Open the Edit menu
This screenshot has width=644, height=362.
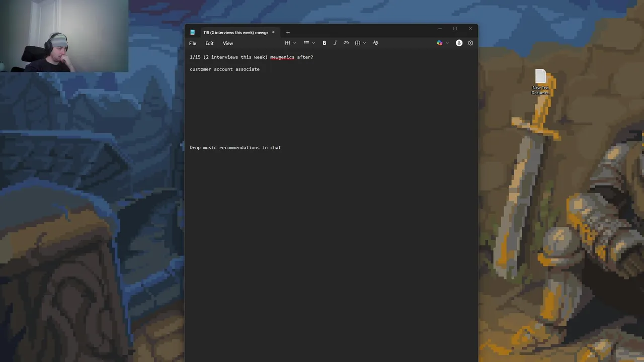(209, 43)
